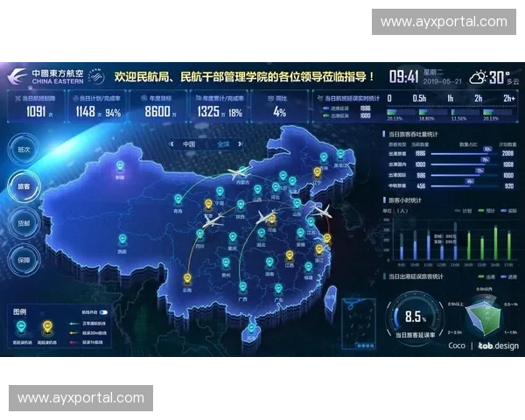The width and height of the screenshot is (525, 420).
Task: Click the 0.5h delay segment bar showing 18.80%
Action: pos(433,112)
